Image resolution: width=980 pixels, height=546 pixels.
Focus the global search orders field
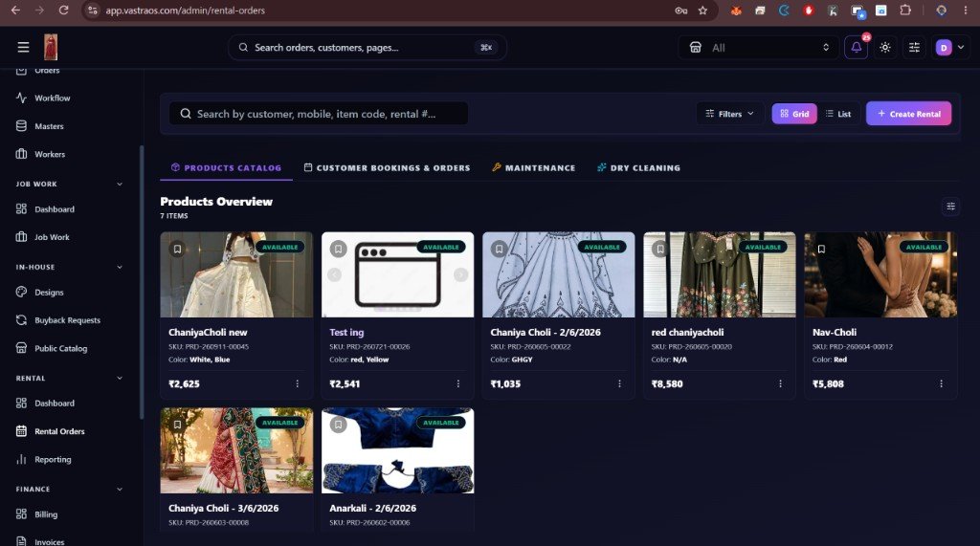point(367,48)
